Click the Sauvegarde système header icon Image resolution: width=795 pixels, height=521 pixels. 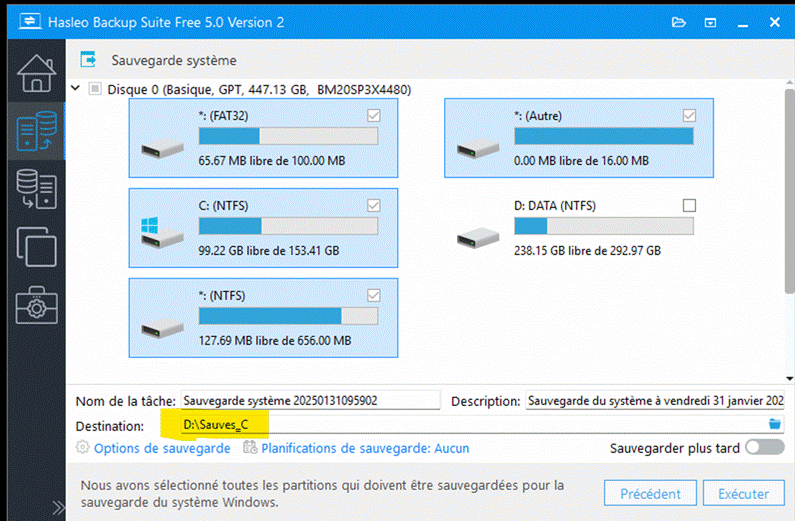pos(88,59)
